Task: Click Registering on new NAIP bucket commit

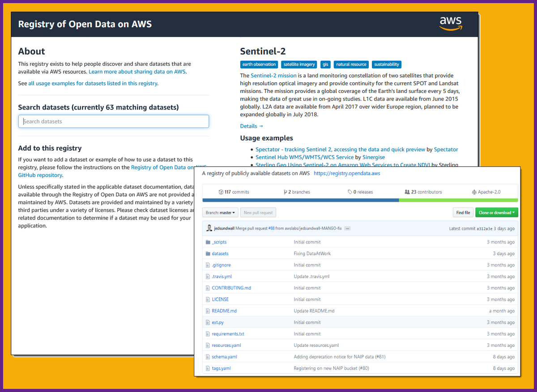Action: pyautogui.click(x=331, y=368)
